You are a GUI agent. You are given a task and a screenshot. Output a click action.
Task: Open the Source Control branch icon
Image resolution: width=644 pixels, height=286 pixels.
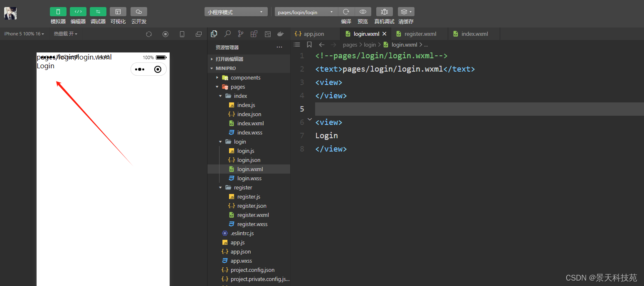tap(241, 34)
